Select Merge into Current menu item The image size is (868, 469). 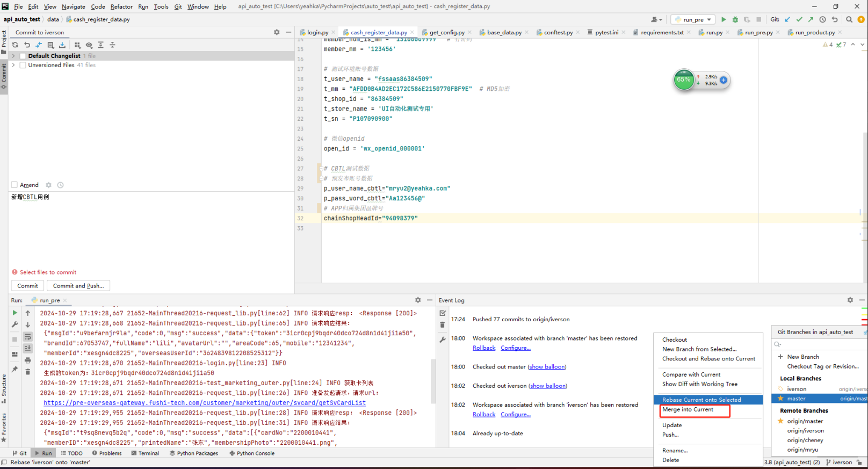point(688,409)
